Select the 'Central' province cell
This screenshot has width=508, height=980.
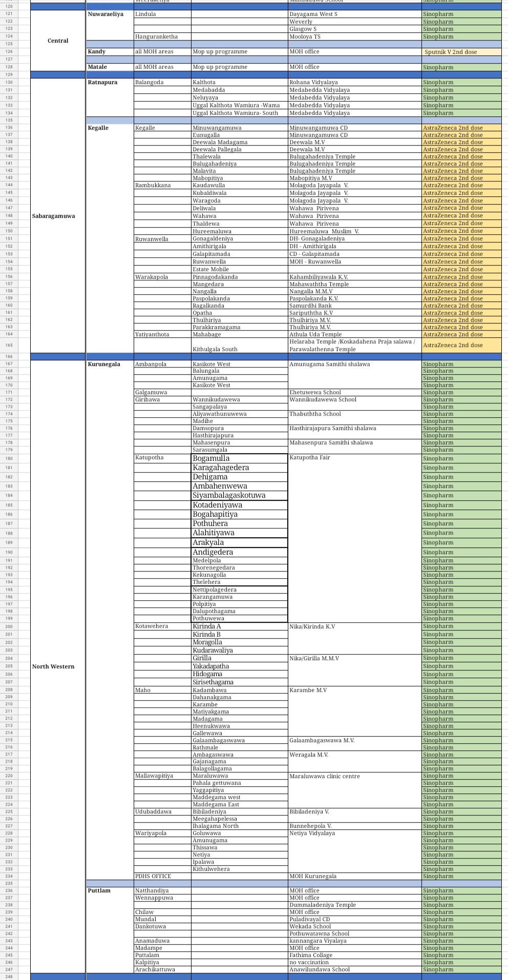(x=58, y=40)
